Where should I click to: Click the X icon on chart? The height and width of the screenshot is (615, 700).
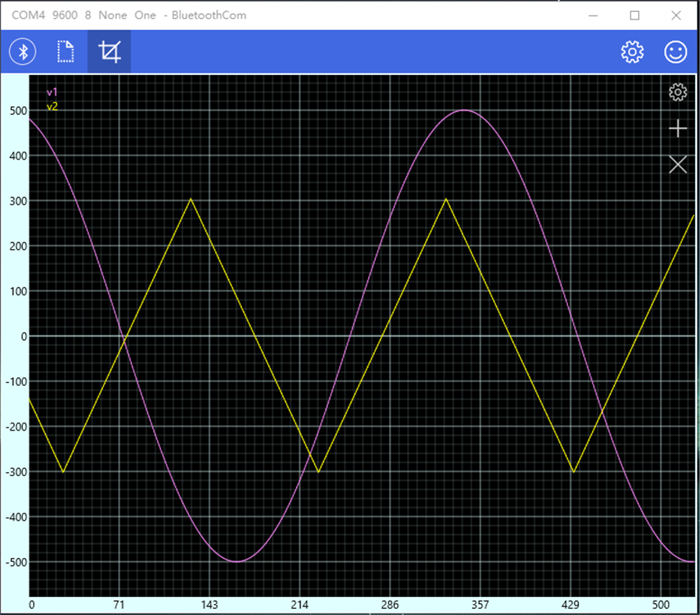click(x=677, y=164)
